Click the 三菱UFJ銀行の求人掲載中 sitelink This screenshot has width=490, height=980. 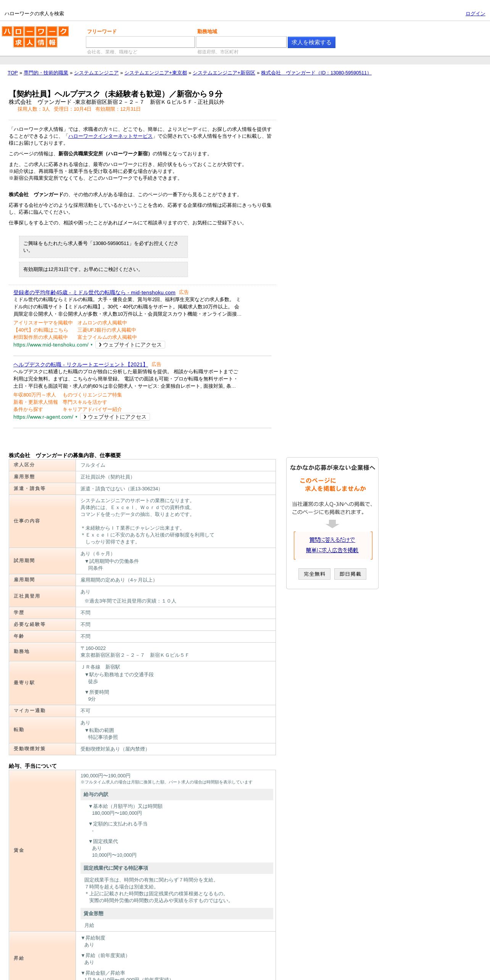[106, 330]
